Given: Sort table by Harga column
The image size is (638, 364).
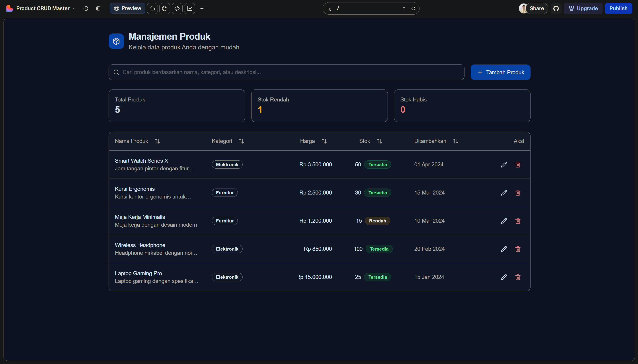Looking at the screenshot, I should [324, 141].
